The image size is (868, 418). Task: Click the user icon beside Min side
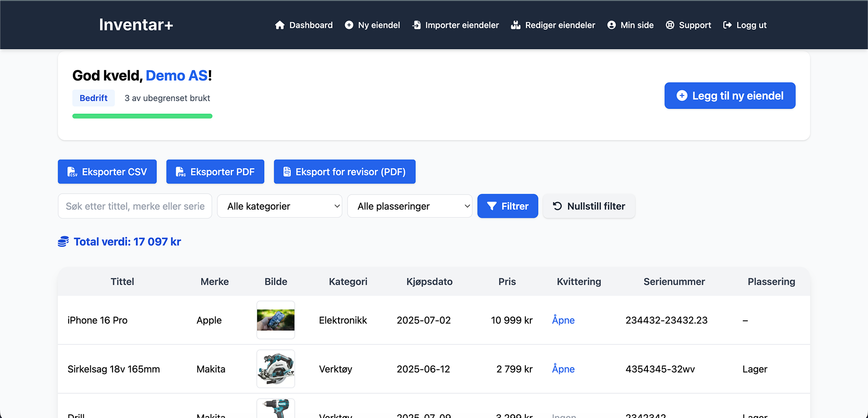pos(611,25)
